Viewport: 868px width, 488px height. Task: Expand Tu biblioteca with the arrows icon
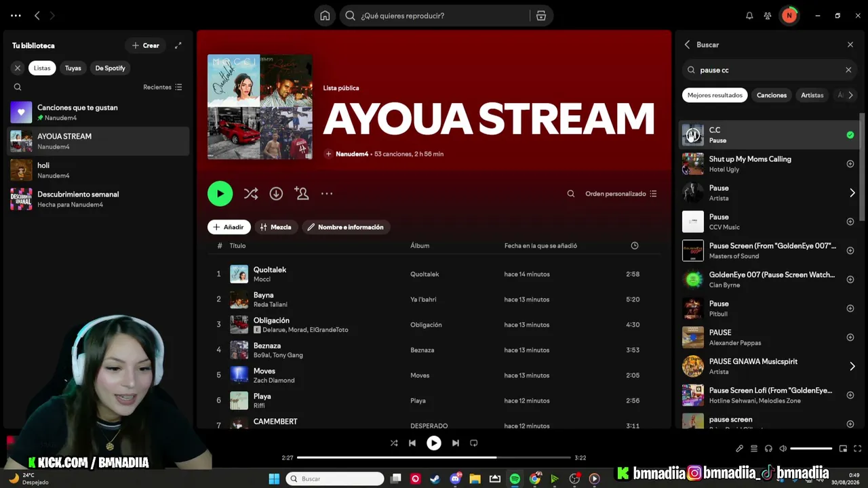[x=178, y=45]
